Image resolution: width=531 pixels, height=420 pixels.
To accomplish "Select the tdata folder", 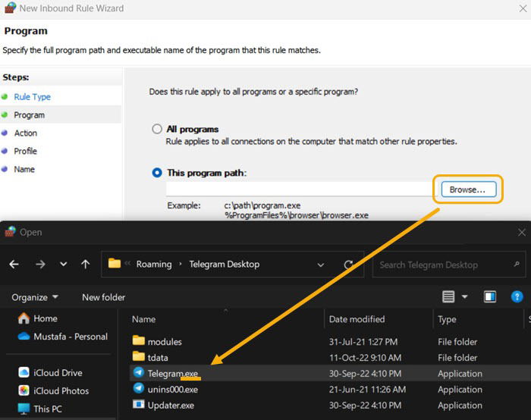I will [150, 357].
